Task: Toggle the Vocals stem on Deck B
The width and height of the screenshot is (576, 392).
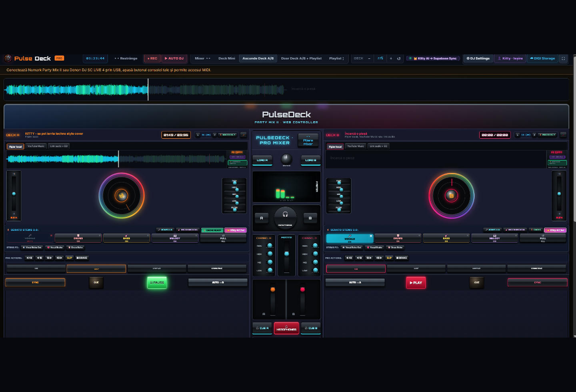Action: coord(350,238)
